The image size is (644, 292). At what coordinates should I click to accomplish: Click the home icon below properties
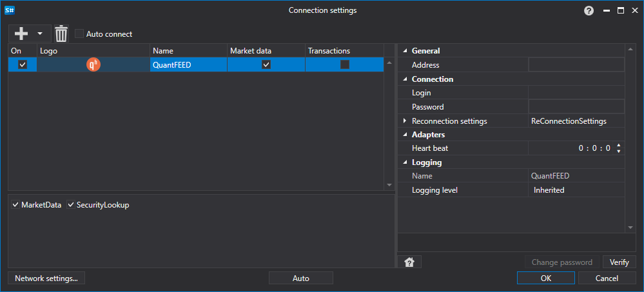coord(409,262)
